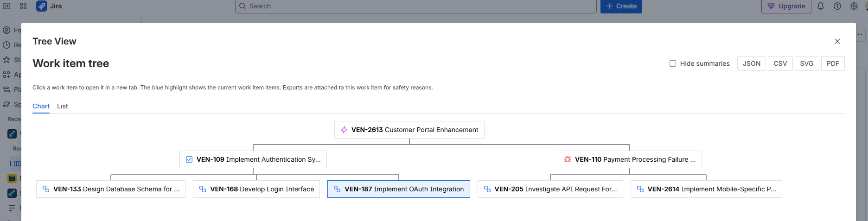Click the Jira logo icon

click(x=42, y=6)
